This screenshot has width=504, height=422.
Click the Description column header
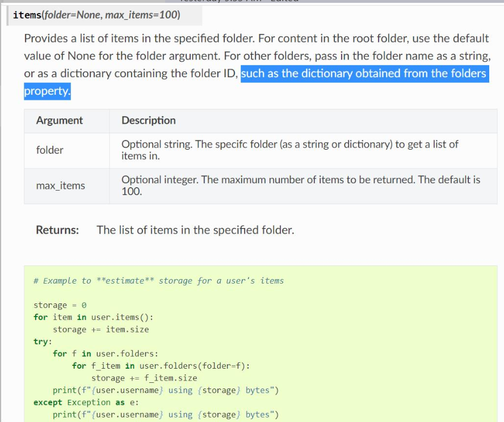point(148,121)
